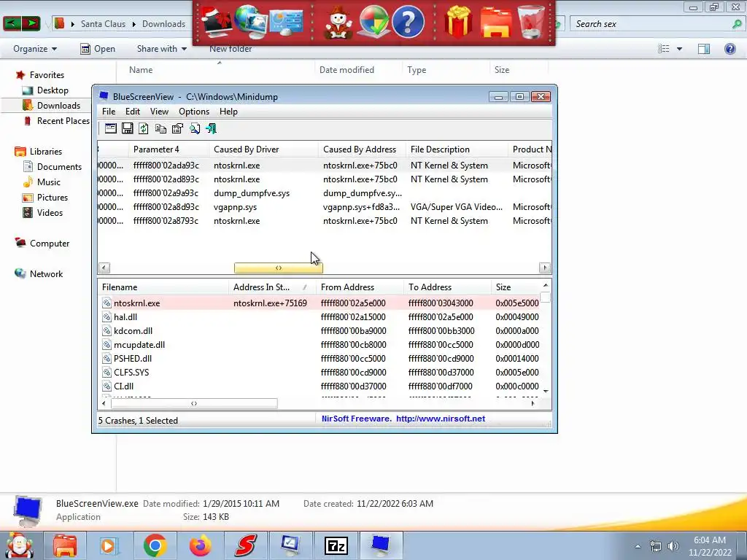Click the Santa hat monitor dock icon

point(217,23)
